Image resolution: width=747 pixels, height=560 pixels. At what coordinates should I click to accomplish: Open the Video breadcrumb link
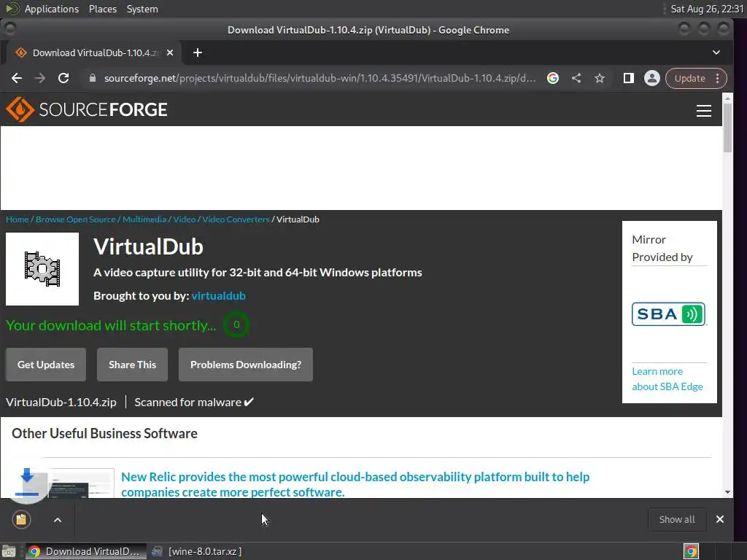click(185, 219)
